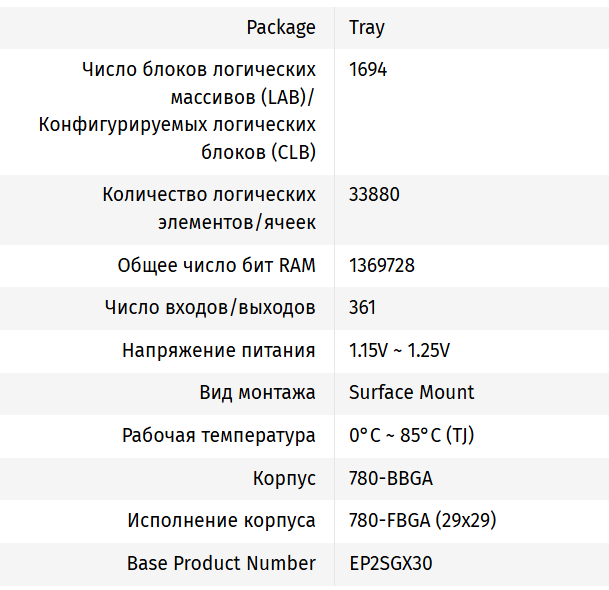609x590 pixels.
Task: Click the "Исполнение корпуса" label
Action: pos(221,520)
